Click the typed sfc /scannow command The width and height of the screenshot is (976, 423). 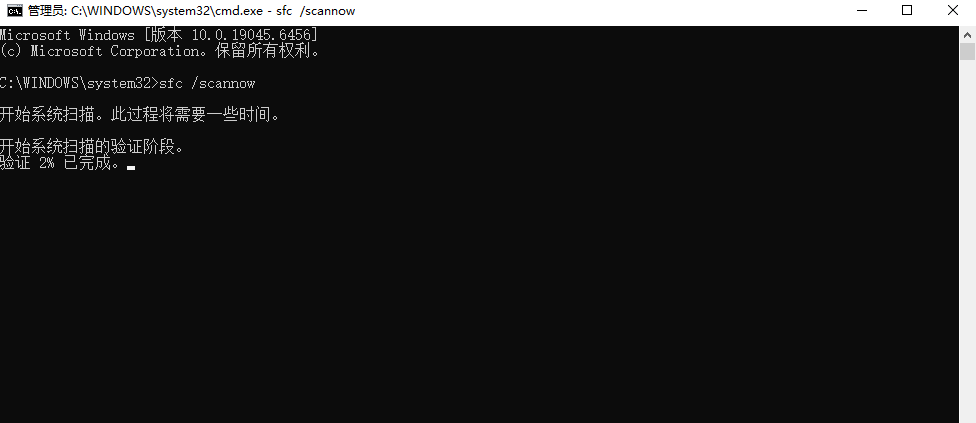207,83
